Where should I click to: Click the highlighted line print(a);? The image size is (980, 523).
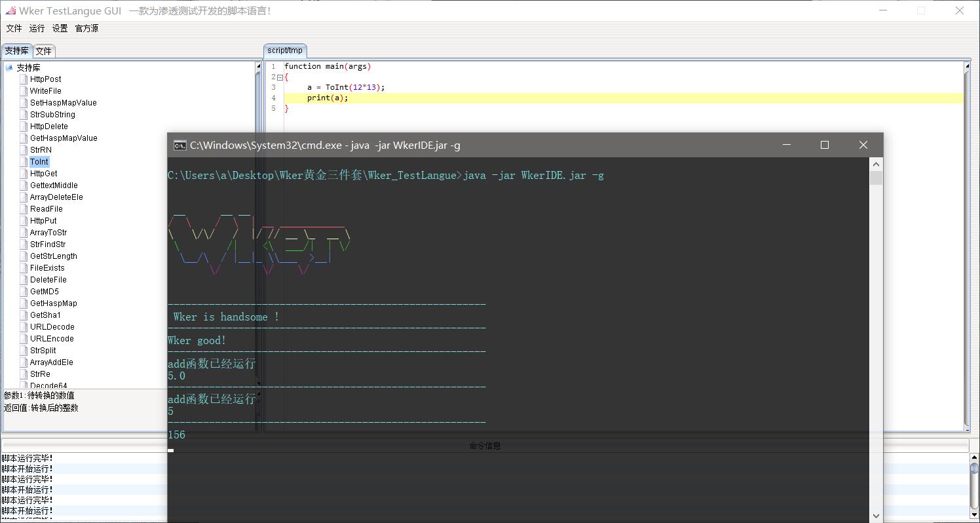(x=622, y=98)
